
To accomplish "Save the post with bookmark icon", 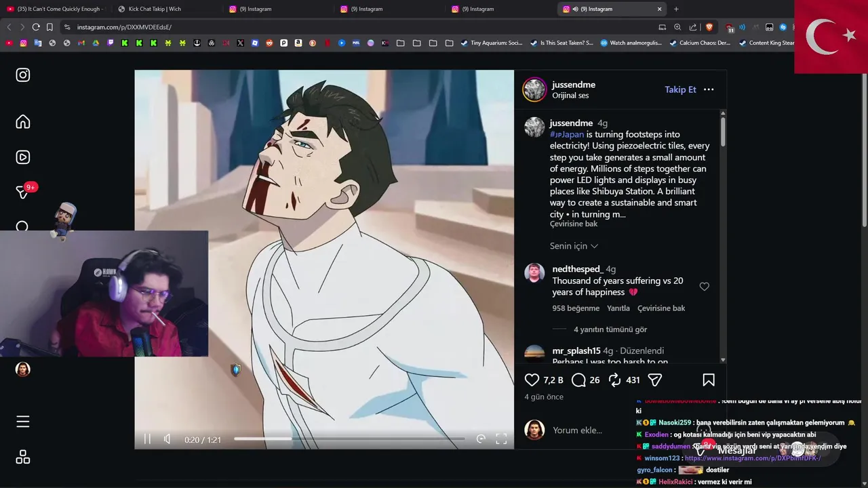I will tap(709, 380).
